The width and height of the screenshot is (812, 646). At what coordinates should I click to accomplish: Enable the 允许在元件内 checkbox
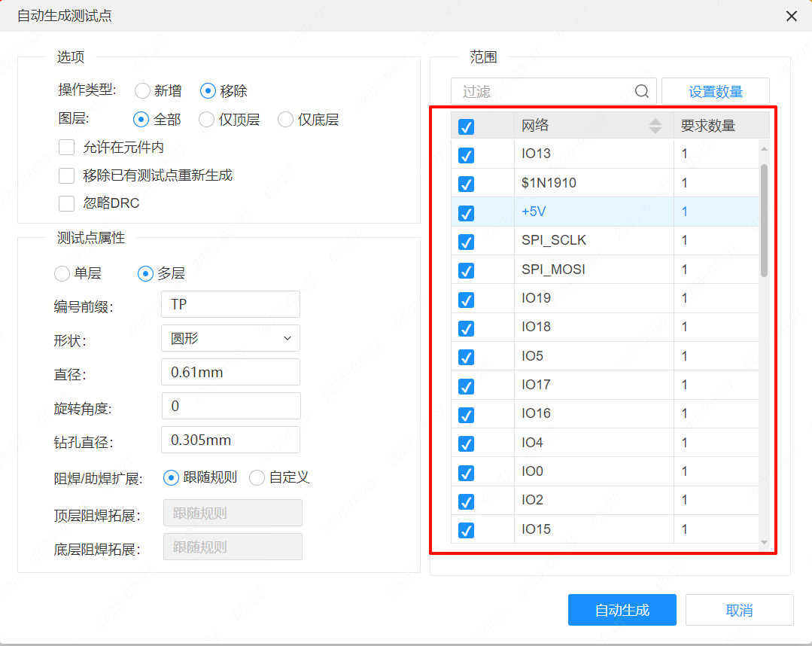[x=66, y=147]
